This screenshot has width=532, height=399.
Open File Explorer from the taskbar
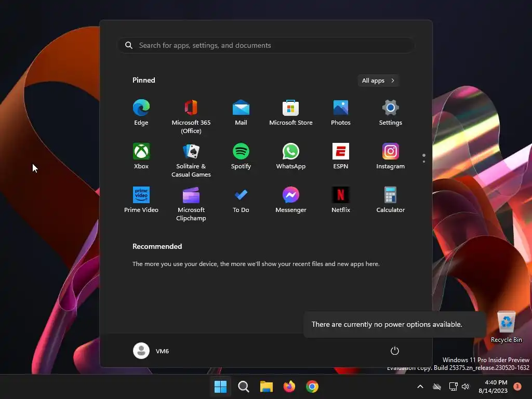[x=267, y=387]
